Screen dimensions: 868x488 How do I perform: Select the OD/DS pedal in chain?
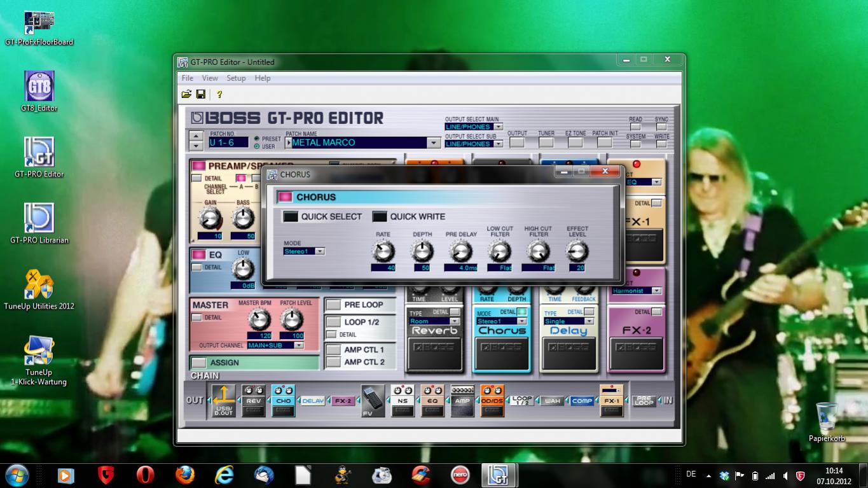click(492, 401)
